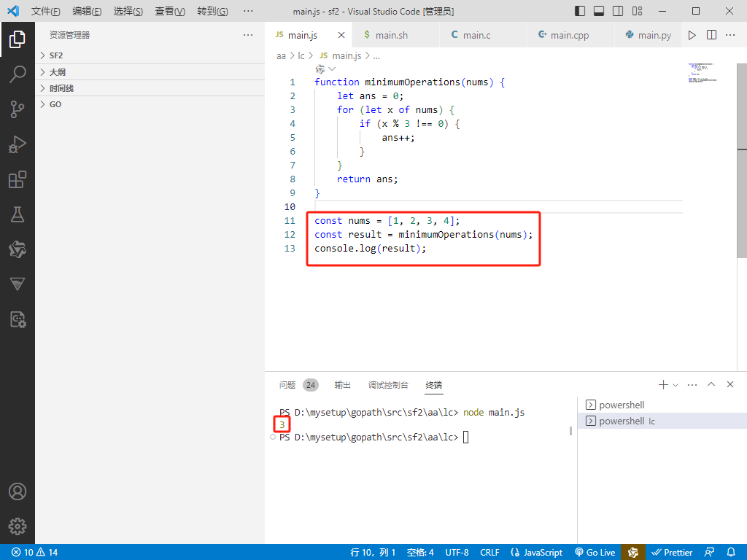Open Customize Layout icon
This screenshot has width=747, height=560.
point(637,11)
